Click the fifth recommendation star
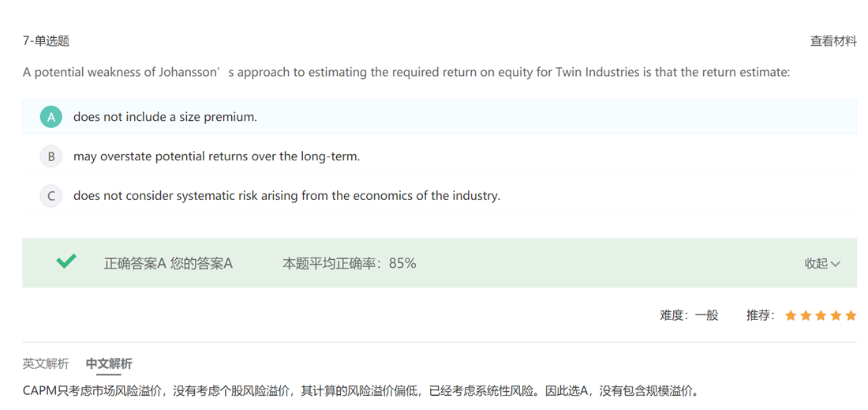868x410 pixels. pyautogui.click(x=851, y=316)
